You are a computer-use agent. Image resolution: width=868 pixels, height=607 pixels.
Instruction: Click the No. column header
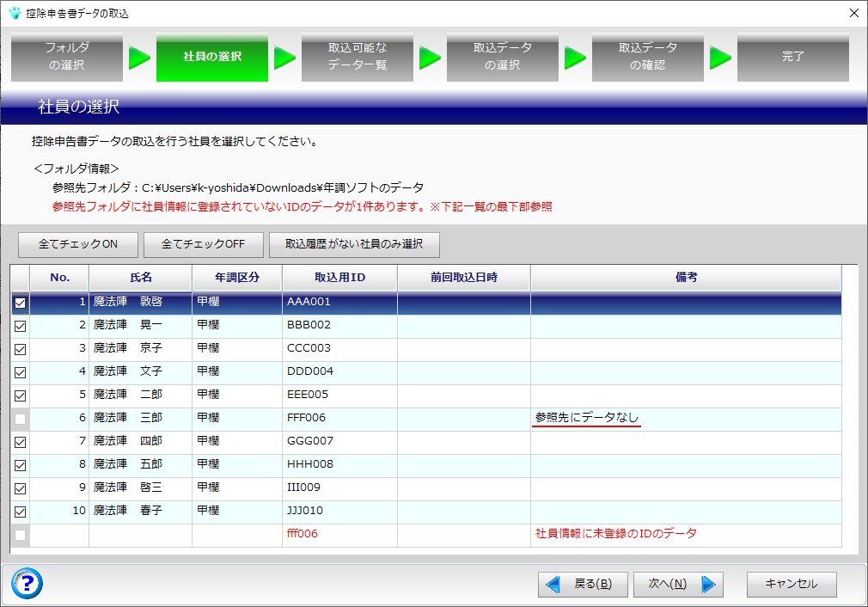pos(59,278)
